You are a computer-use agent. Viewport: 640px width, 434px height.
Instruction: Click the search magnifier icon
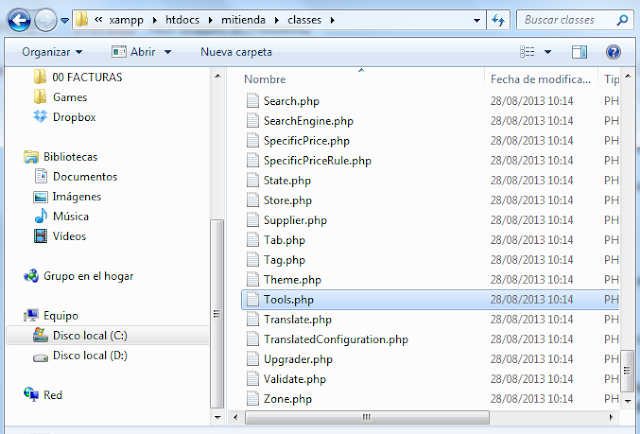click(x=622, y=20)
